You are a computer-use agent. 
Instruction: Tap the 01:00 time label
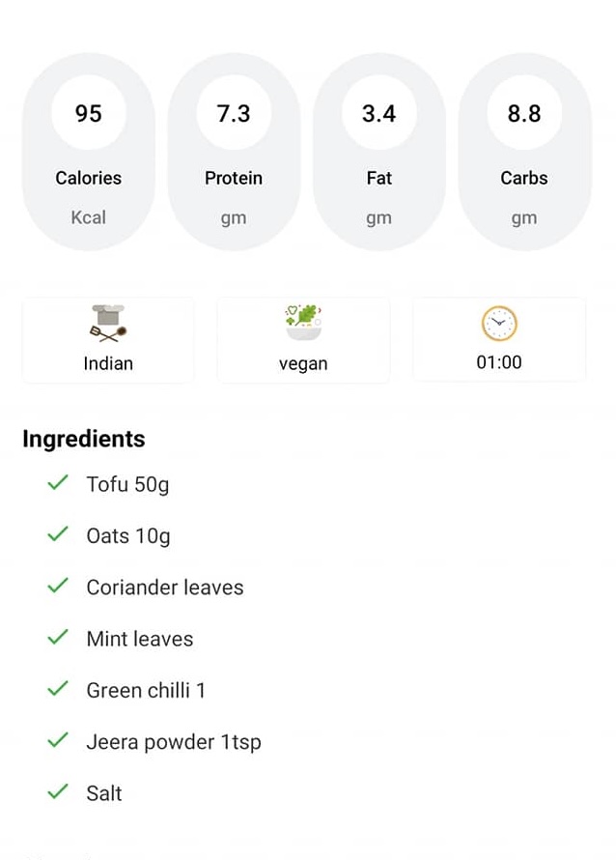click(499, 362)
